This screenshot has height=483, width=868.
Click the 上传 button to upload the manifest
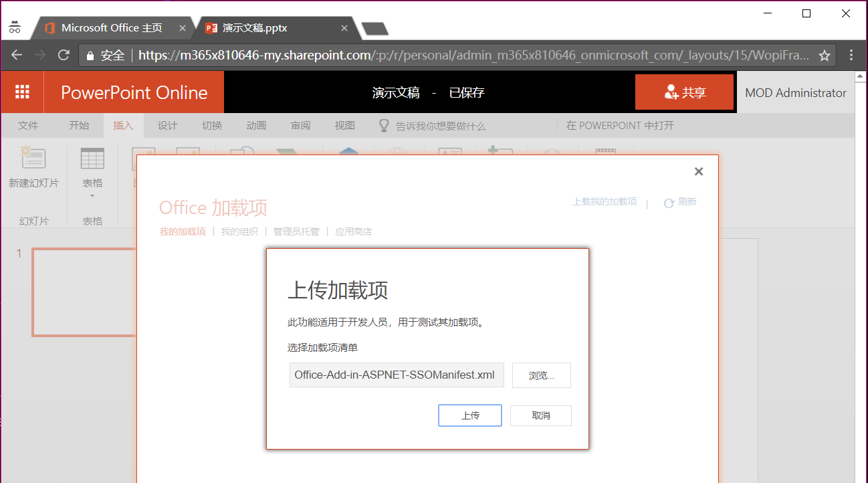click(469, 415)
